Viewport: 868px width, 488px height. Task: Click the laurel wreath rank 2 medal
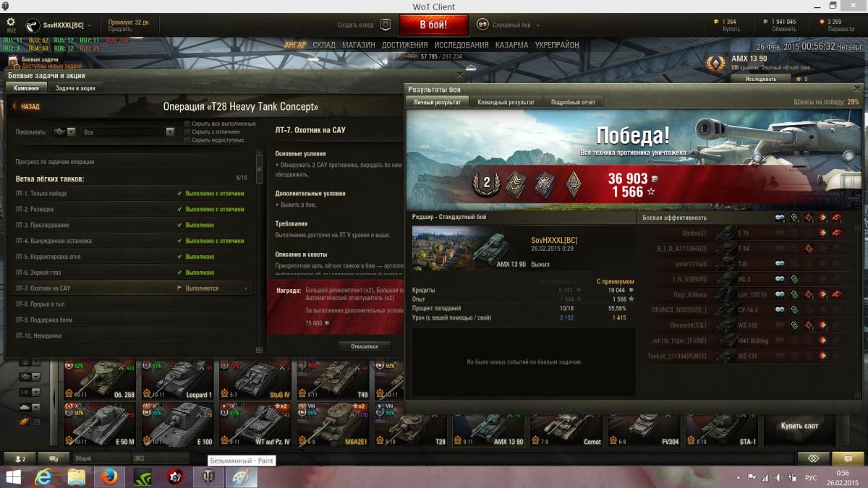point(486,183)
